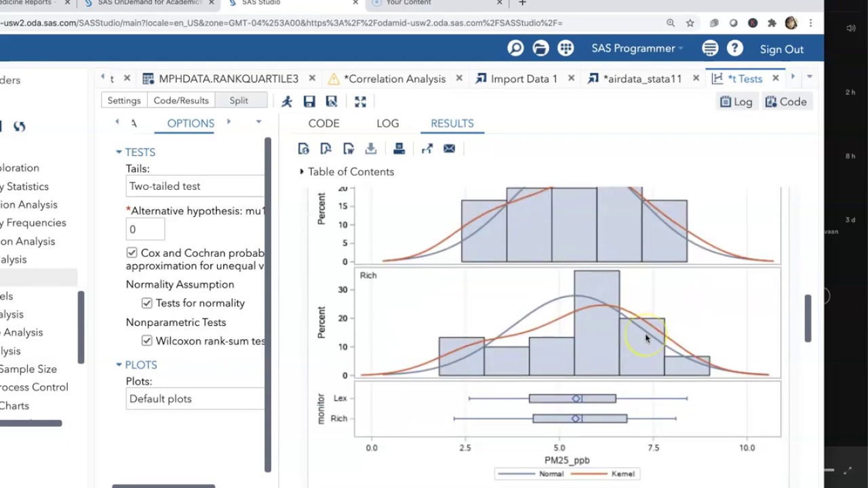
Task: Open the SAS Studio search icon
Action: 515,48
